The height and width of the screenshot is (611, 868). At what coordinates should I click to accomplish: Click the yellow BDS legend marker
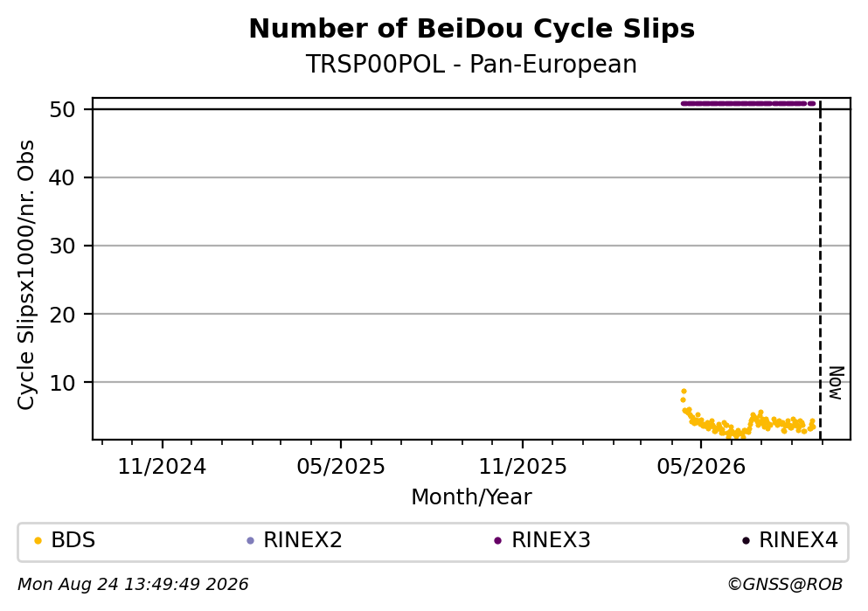tap(38, 541)
